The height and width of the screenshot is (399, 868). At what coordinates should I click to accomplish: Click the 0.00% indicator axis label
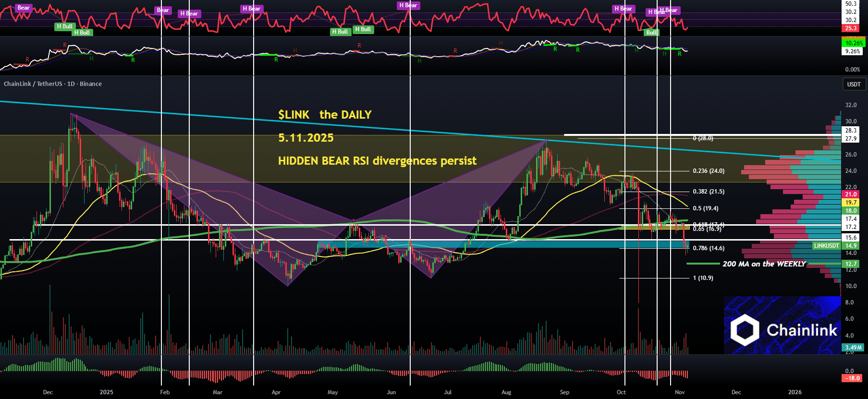click(x=853, y=70)
